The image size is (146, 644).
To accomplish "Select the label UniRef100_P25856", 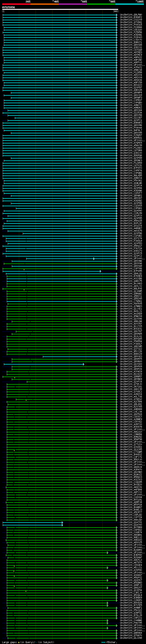I will [x=131, y=32].
